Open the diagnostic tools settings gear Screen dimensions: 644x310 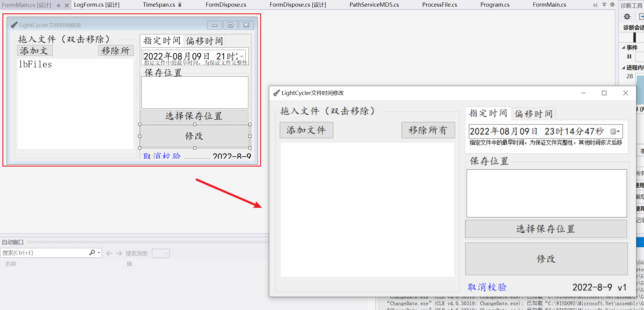(627, 17)
